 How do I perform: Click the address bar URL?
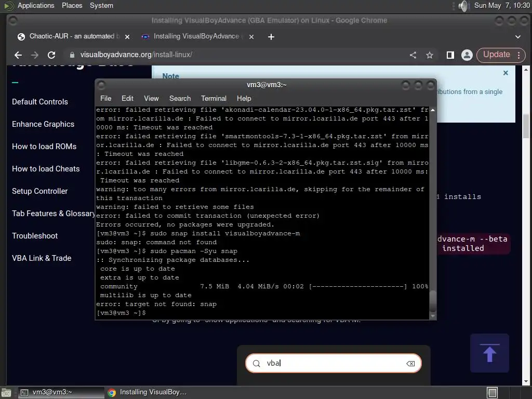click(x=136, y=55)
